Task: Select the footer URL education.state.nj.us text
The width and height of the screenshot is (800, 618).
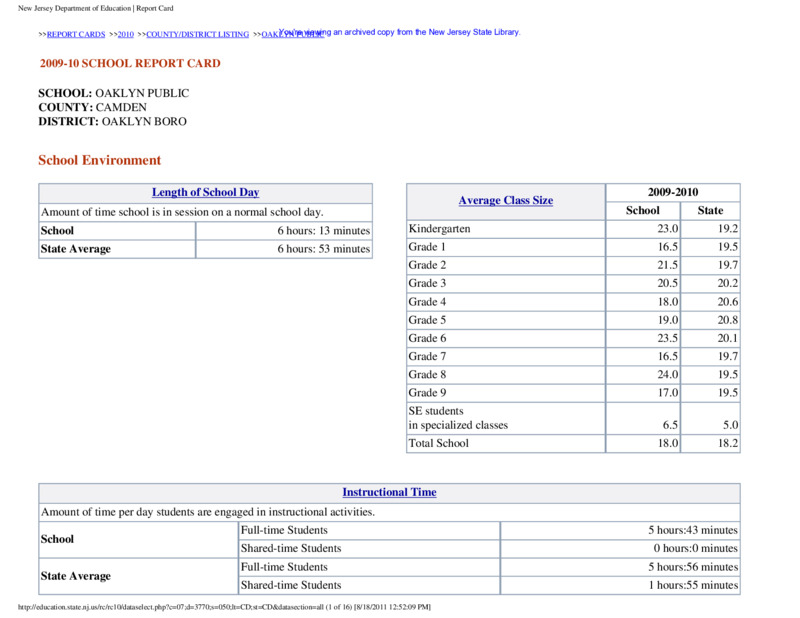Action: [x=224, y=607]
